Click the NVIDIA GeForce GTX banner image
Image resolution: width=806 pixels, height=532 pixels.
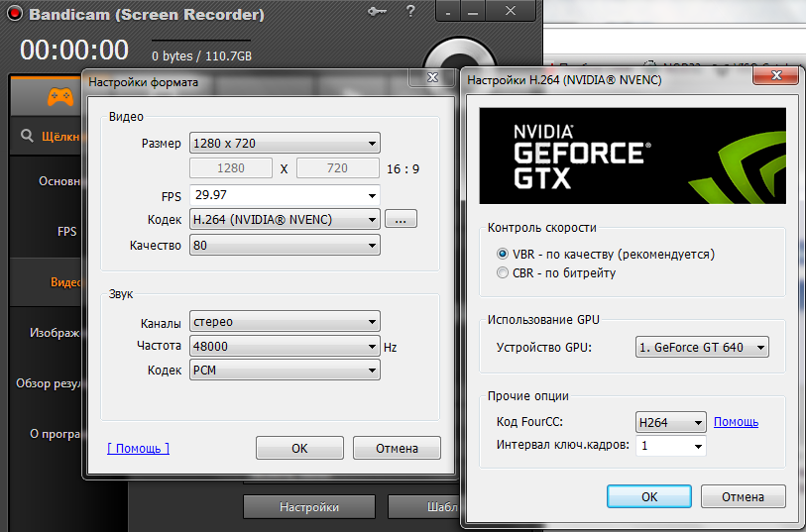tap(633, 156)
